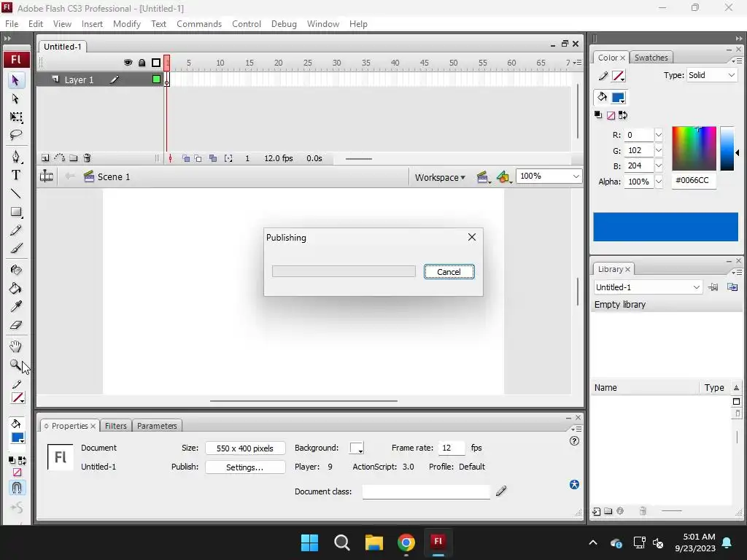This screenshot has height=560, width=747.
Task: Click the brightness slider in Color panel
Action: (x=727, y=149)
